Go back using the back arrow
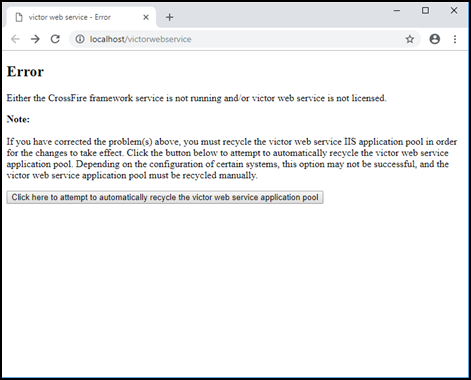The height and width of the screenshot is (380, 471). [15, 39]
